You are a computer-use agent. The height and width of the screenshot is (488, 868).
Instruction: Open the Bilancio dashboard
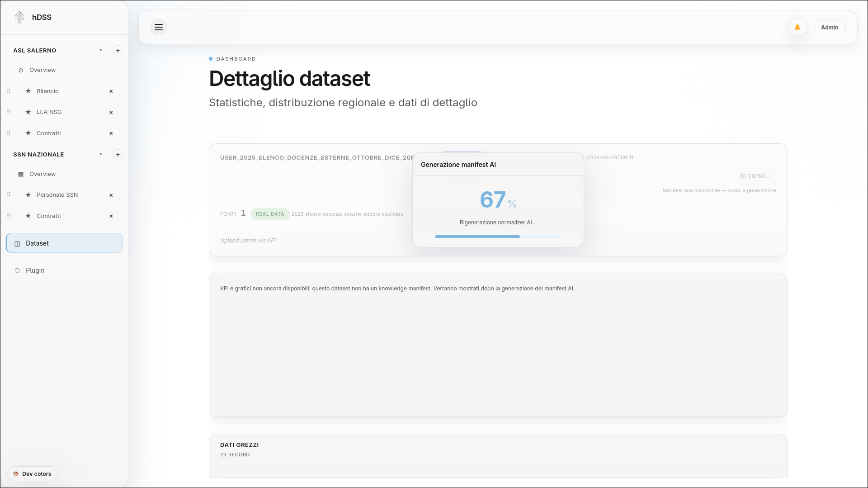pyautogui.click(x=47, y=91)
